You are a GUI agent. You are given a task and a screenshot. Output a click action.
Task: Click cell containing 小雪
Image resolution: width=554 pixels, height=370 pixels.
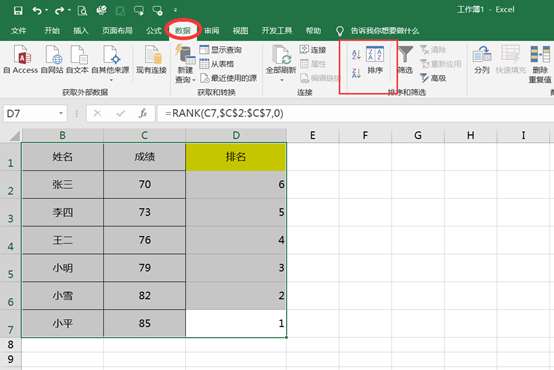pos(63,296)
